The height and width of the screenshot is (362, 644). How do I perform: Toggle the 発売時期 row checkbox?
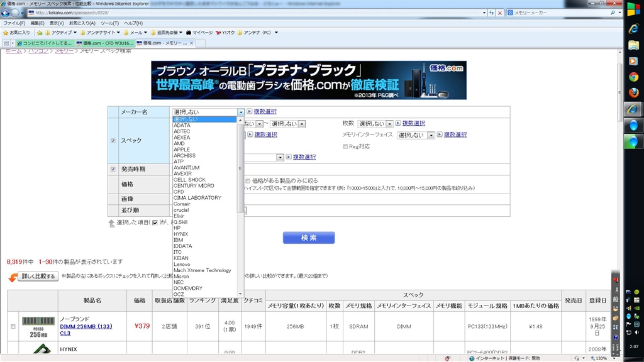pos(113,169)
